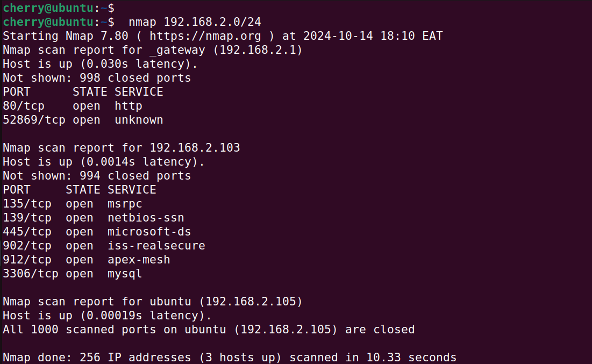Click the empty cherry@ubuntu prompt on first line
592x364 pixels.
tap(58, 8)
